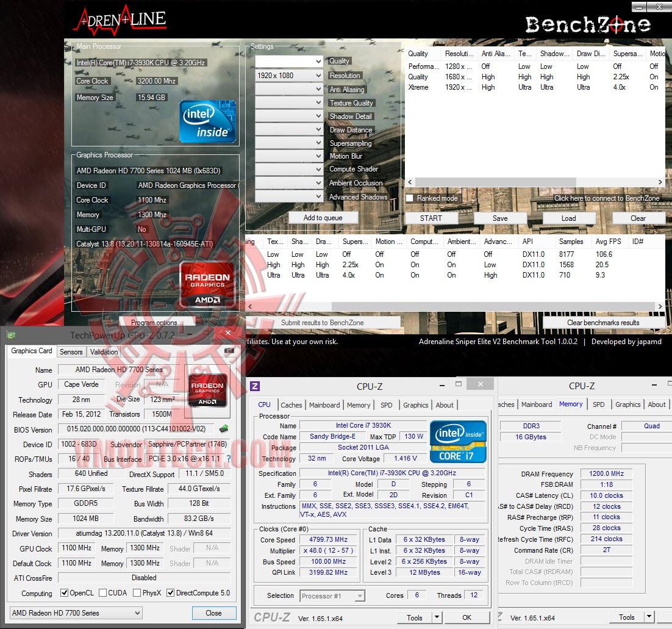Open the Draw Distance dropdown

[x=289, y=129]
